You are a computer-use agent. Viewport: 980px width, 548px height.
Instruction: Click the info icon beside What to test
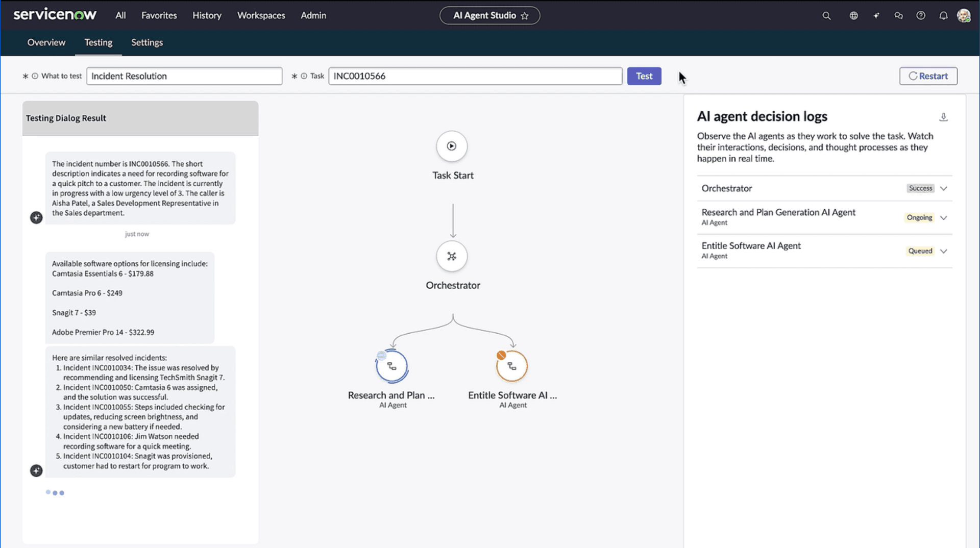coord(35,76)
